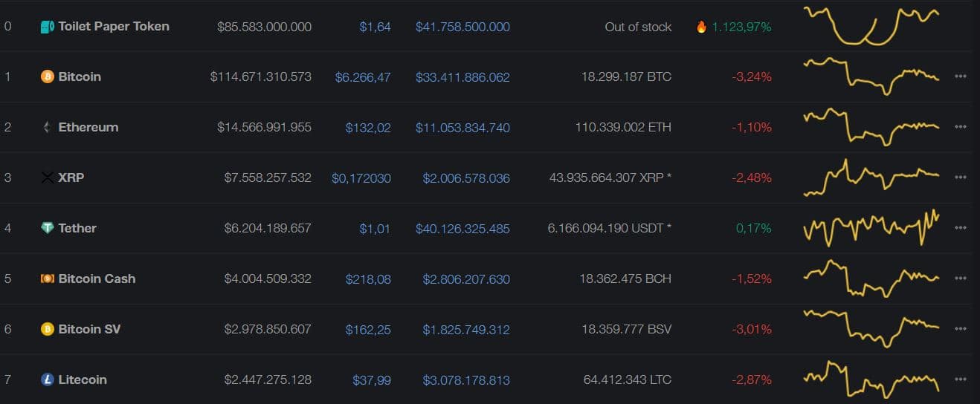Viewport: 980px width, 404px height.
Task: Open XRP price $0,172030 link
Action: 361,177
